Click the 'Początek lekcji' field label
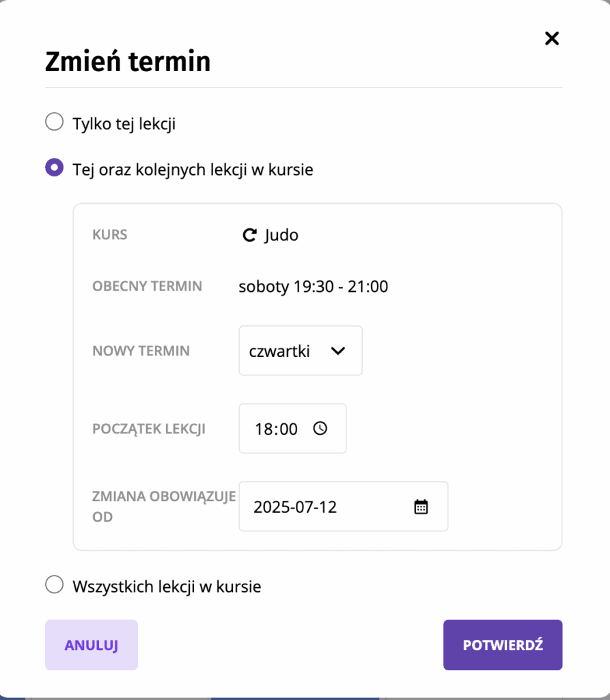The image size is (610, 700). pyautogui.click(x=149, y=429)
